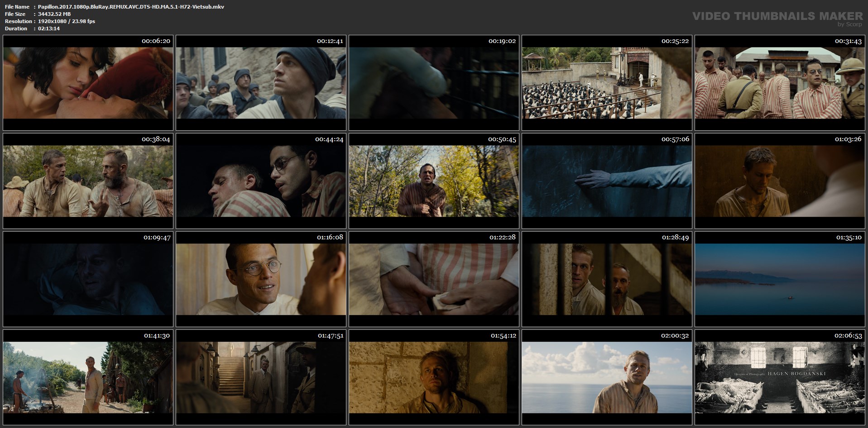View the thumbnail at 01:47:51
The height and width of the screenshot is (428, 868).
(x=261, y=377)
